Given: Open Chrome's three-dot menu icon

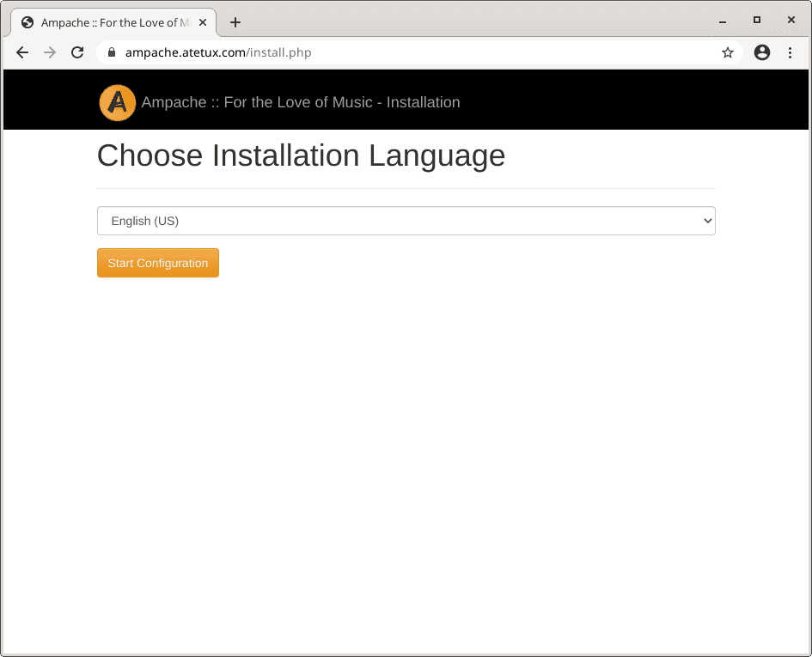Looking at the screenshot, I should 791,52.
